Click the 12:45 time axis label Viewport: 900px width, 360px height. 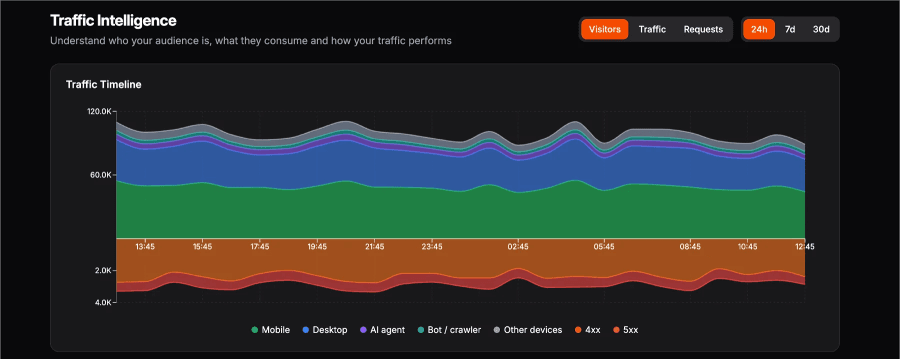coord(804,246)
